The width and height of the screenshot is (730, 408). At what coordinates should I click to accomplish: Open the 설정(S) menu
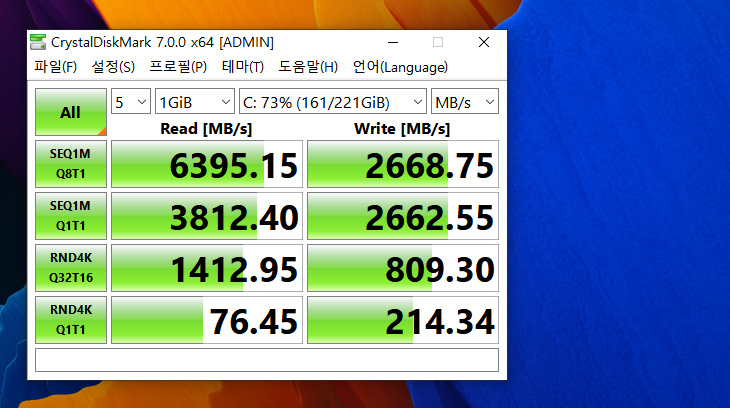tap(113, 67)
